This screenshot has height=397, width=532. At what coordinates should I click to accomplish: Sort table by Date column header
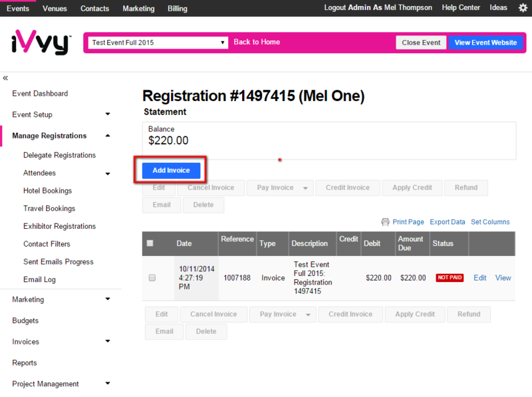click(184, 243)
